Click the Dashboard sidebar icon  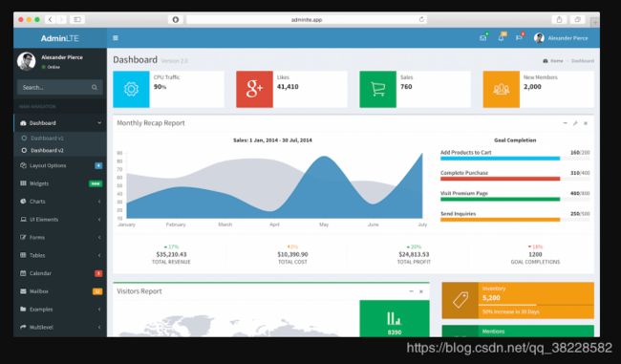(x=23, y=123)
